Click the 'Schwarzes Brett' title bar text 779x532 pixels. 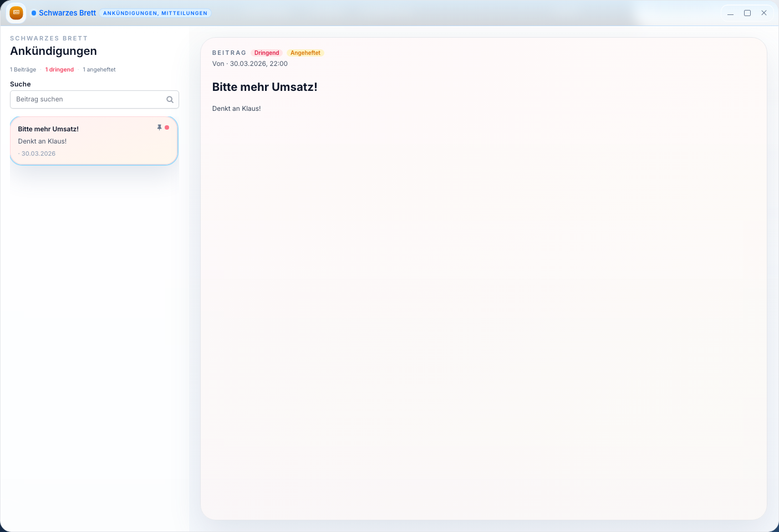67,13
